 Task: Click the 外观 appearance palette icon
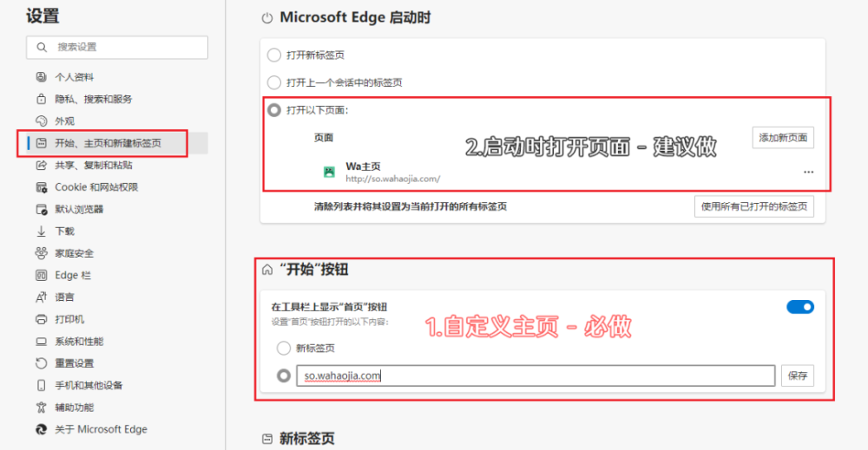[41, 121]
